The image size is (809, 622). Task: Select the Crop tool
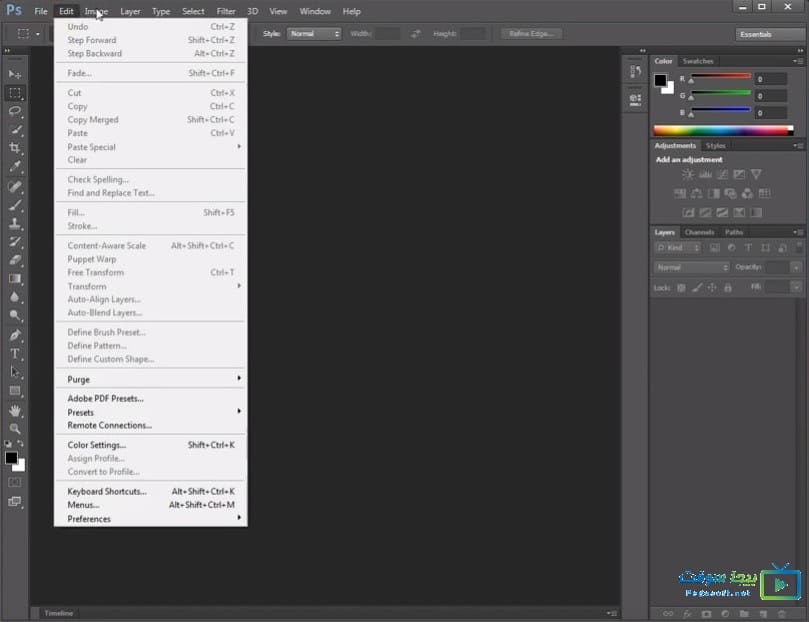14,149
